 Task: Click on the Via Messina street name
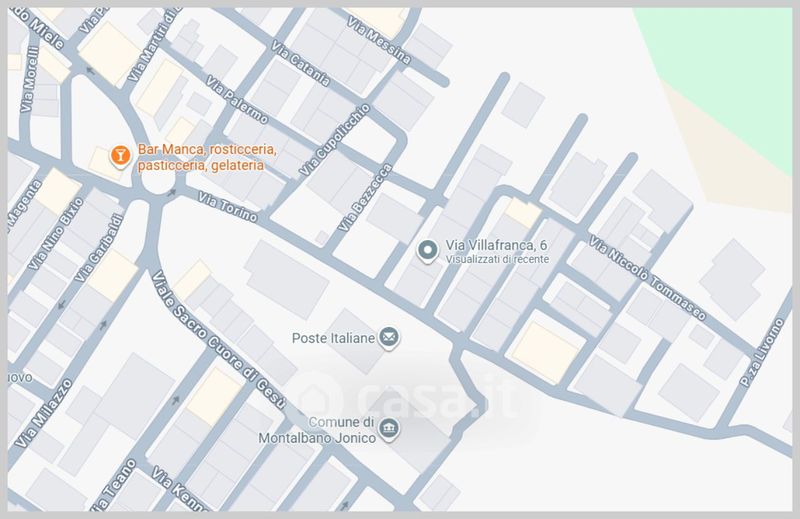click(x=378, y=40)
